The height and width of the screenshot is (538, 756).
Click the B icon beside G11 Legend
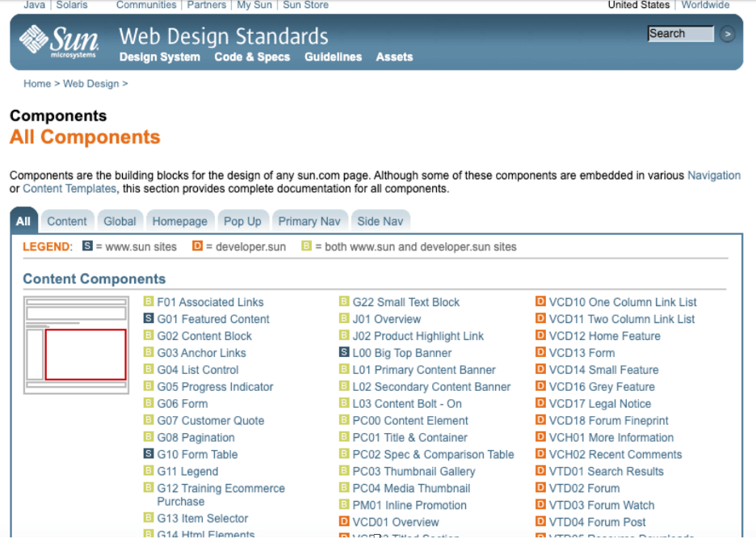(x=149, y=470)
